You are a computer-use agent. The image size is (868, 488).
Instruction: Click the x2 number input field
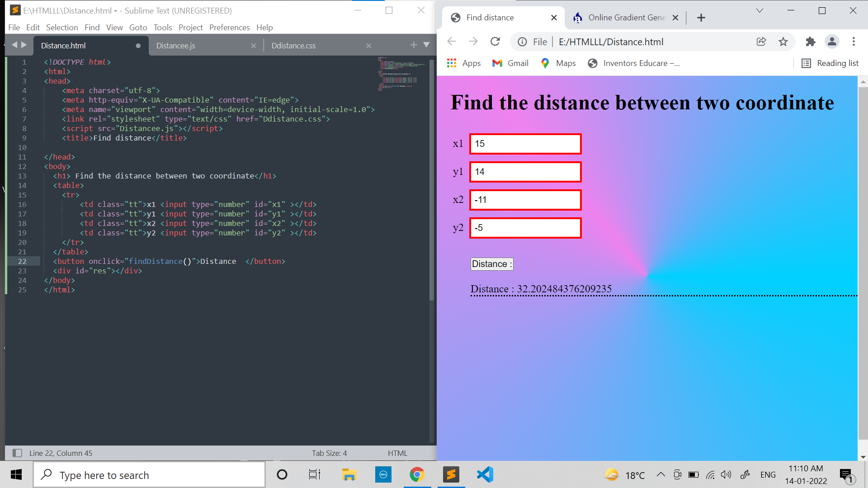(x=525, y=200)
